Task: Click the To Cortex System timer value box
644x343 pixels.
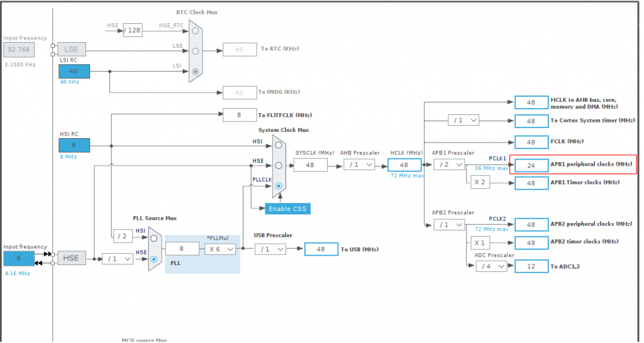Action: click(x=531, y=121)
